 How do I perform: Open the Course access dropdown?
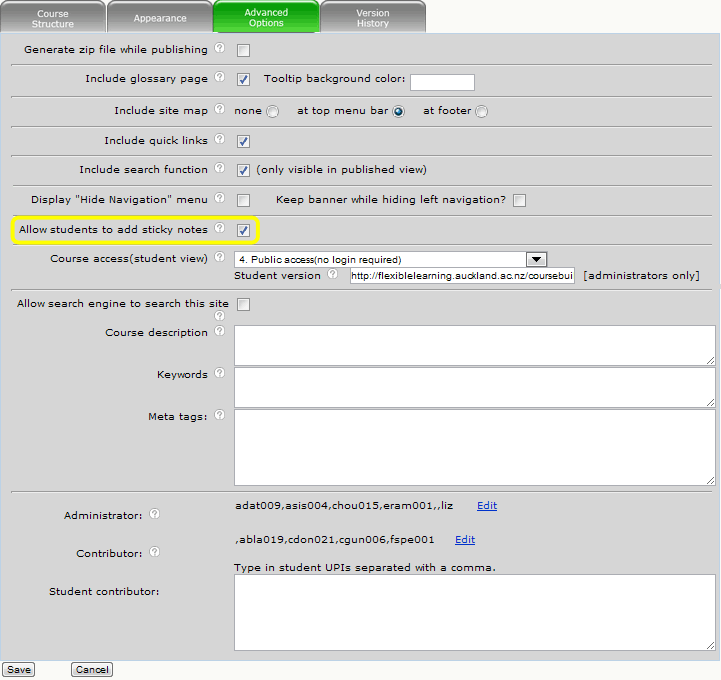pyautogui.click(x=390, y=260)
